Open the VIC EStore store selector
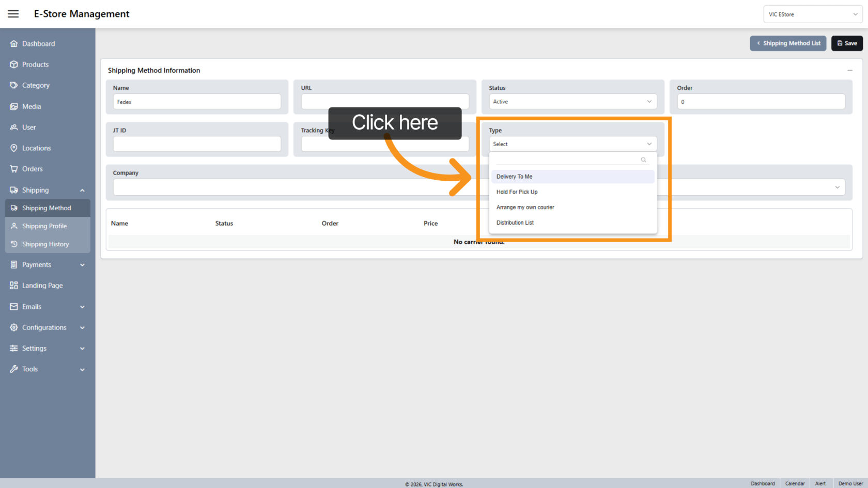This screenshot has height=488, width=868. click(x=812, y=14)
